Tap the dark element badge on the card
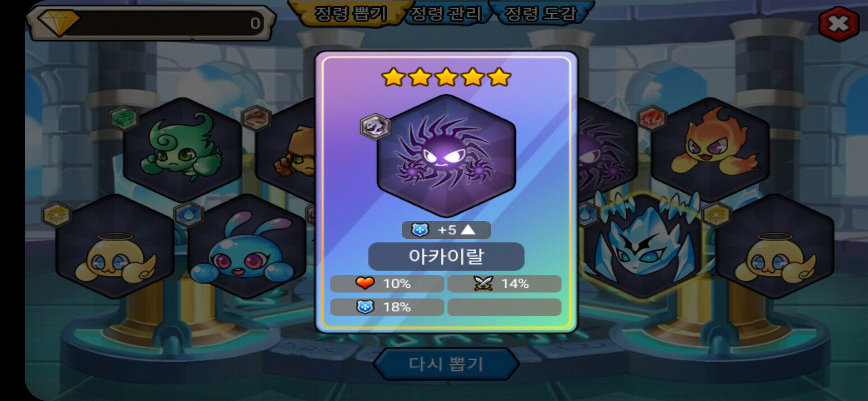This screenshot has height=401, width=868. (x=375, y=126)
